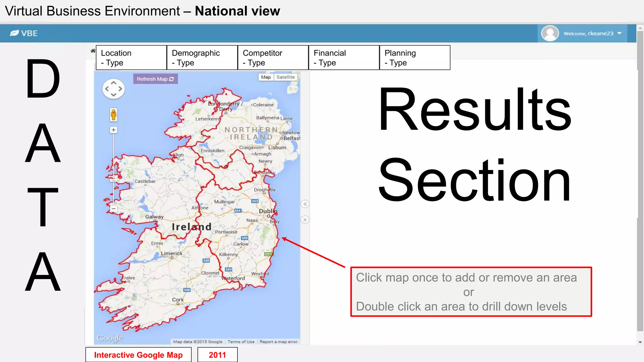This screenshot has height=362, width=644.
Task: Pan map up with arrow control
Action: [x=114, y=83]
